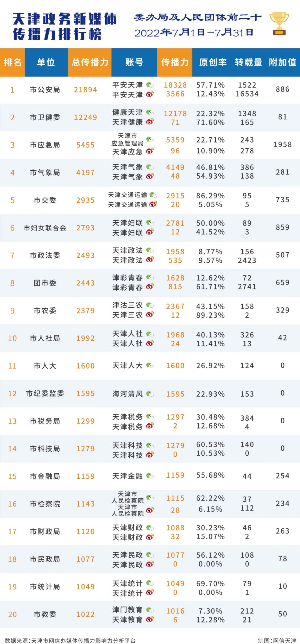This screenshot has width=300, height=644.
Task: Click WeChat icon next to 天津人大
Action: (x=150, y=365)
